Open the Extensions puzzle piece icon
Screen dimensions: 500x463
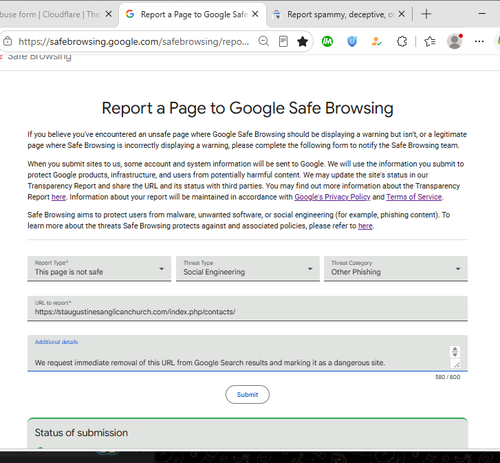tap(402, 41)
